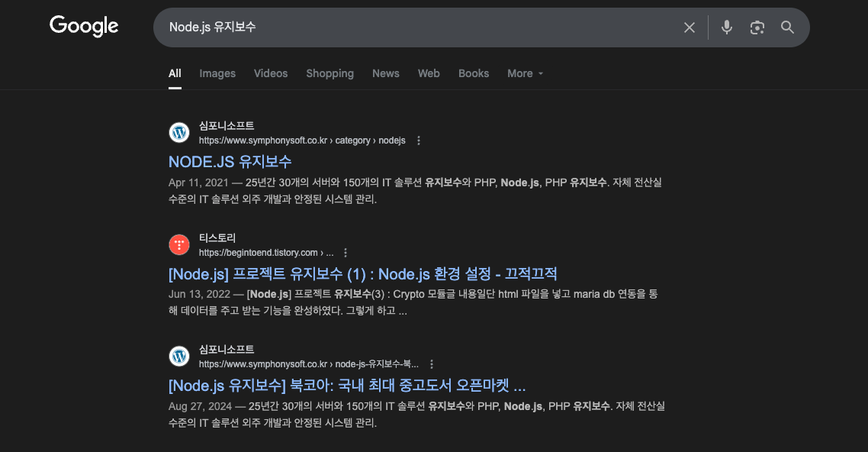Open three-dot menu for third search result
This screenshot has width=868, height=452.
coord(432,364)
